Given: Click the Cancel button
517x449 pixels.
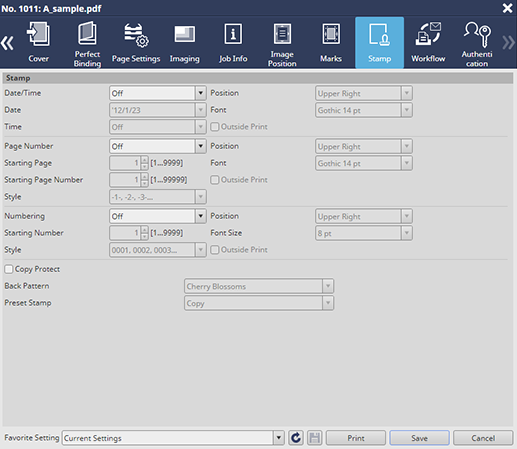Looking at the screenshot, I should pyautogui.click(x=483, y=438).
